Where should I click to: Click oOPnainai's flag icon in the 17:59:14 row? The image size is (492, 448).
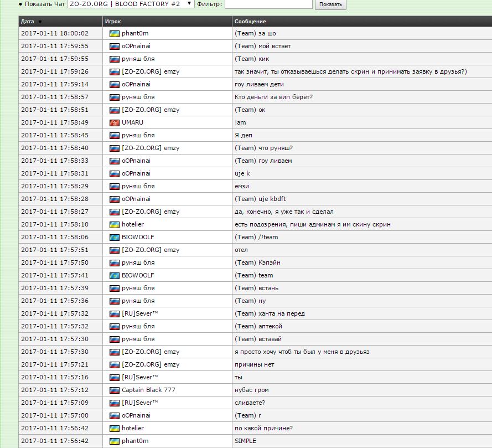coord(115,84)
